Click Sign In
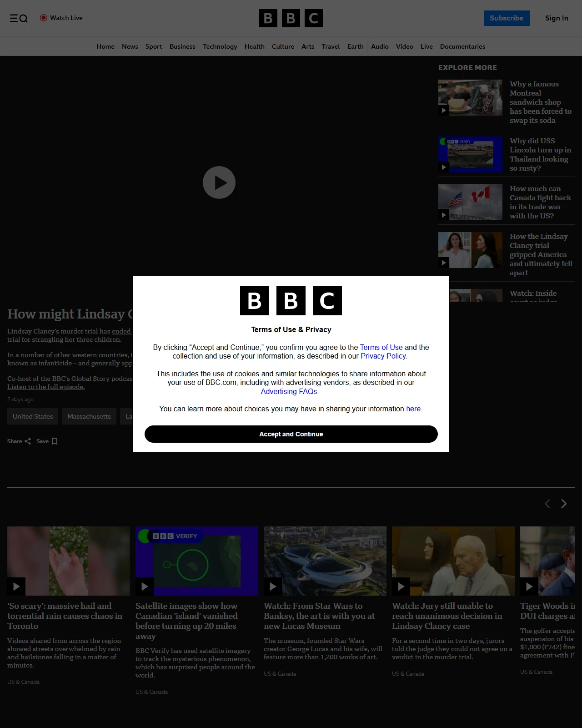Viewport: 582px width, 728px height. (x=557, y=18)
